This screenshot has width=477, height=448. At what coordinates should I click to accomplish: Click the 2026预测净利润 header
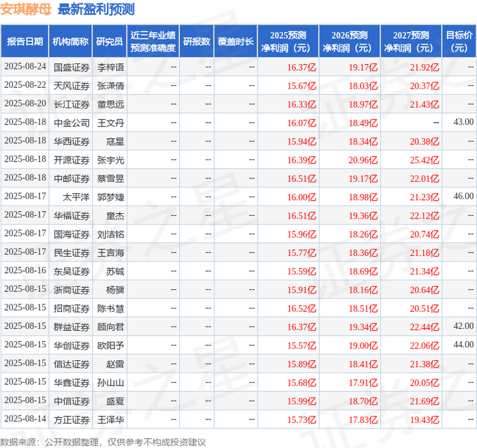pyautogui.click(x=350, y=42)
